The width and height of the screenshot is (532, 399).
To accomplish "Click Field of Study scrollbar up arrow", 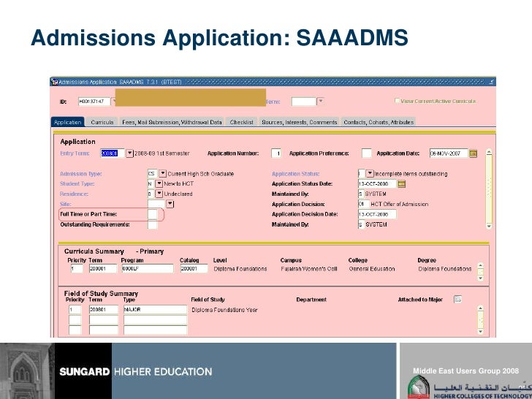I will (x=480, y=308).
